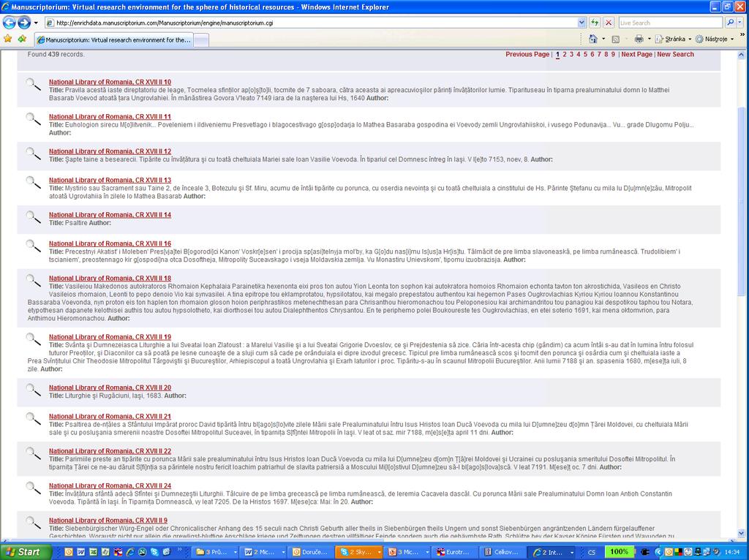Image resolution: width=749 pixels, height=560 pixels.
Task: Switch to the Celkov... taskbar button
Action: (x=502, y=552)
